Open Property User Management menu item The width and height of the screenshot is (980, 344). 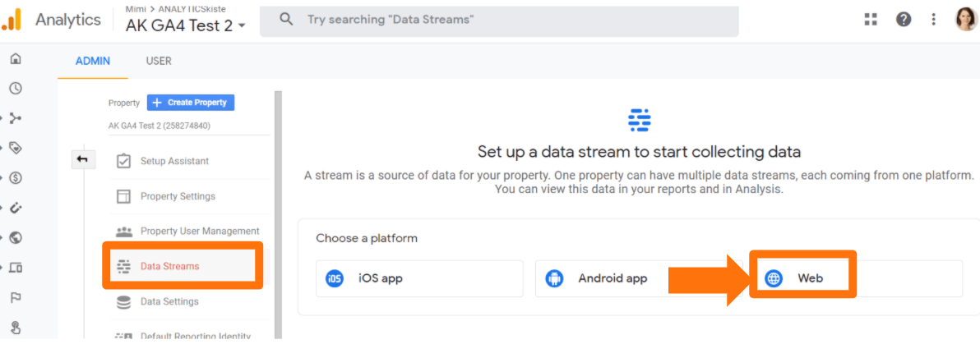click(x=190, y=232)
